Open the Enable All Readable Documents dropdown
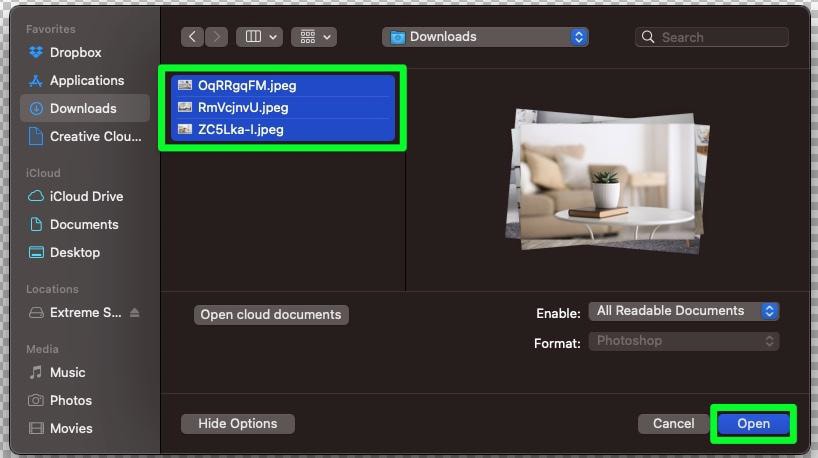This screenshot has height=458, width=818. [684, 311]
